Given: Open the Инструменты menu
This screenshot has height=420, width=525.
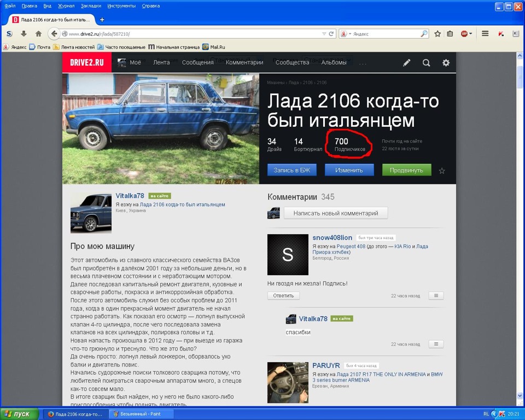Looking at the screenshot, I should tap(121, 6).
